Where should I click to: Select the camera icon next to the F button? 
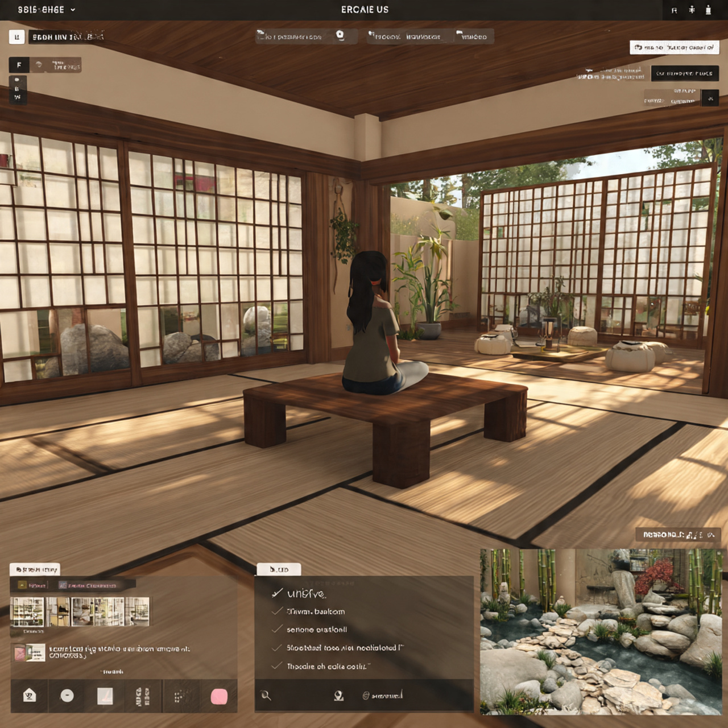[x=39, y=64]
